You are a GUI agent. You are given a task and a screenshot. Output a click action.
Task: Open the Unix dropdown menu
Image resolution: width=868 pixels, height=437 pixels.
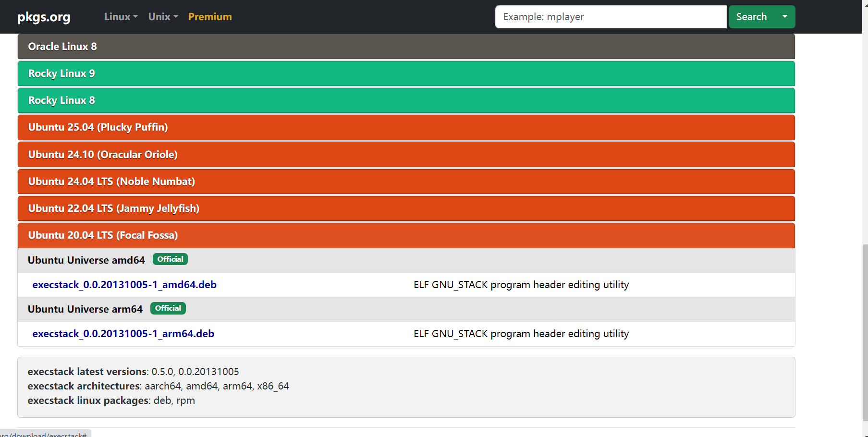tap(163, 17)
